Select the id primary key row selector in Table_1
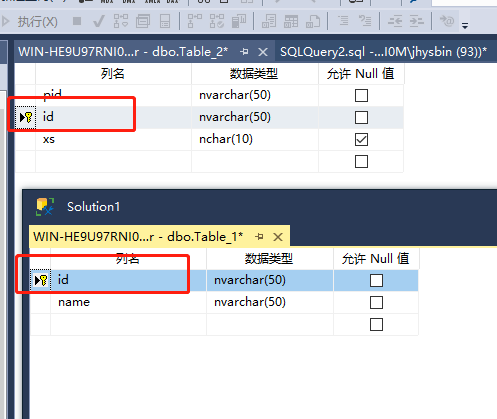 [x=40, y=280]
